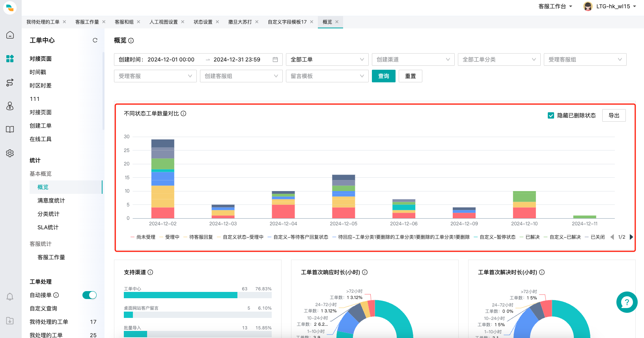Open the agent user icon in sidebar
The height and width of the screenshot is (338, 644).
(x=10, y=106)
